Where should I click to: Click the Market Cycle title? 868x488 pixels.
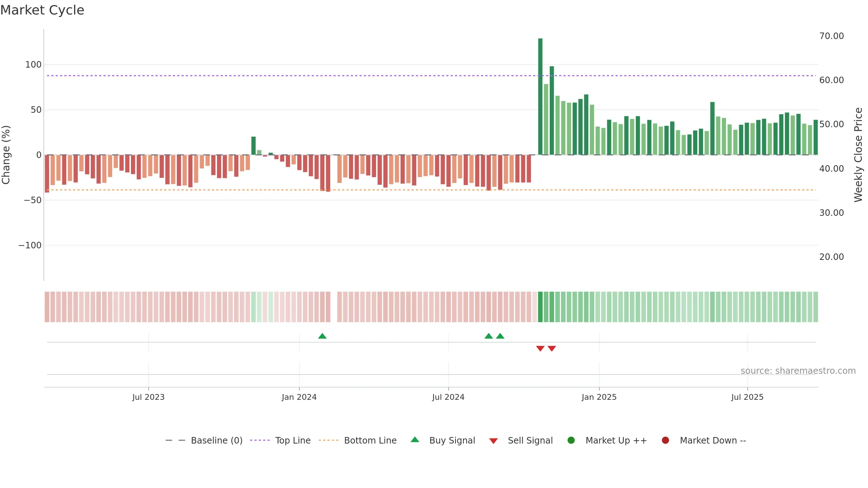pos(42,10)
